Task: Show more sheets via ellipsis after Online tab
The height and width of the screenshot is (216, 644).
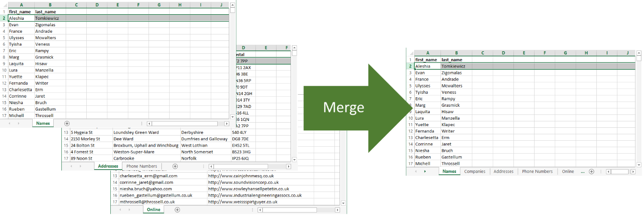Action: [x=582, y=171]
